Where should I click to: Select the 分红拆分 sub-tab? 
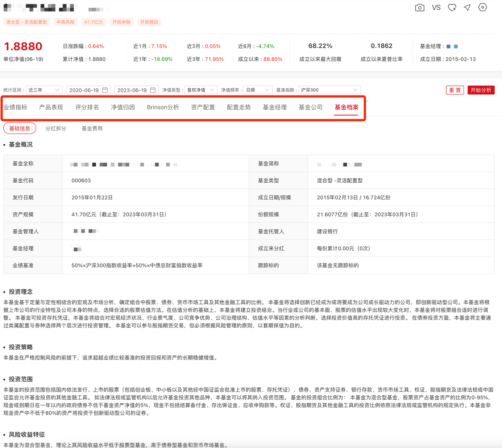tap(56, 128)
